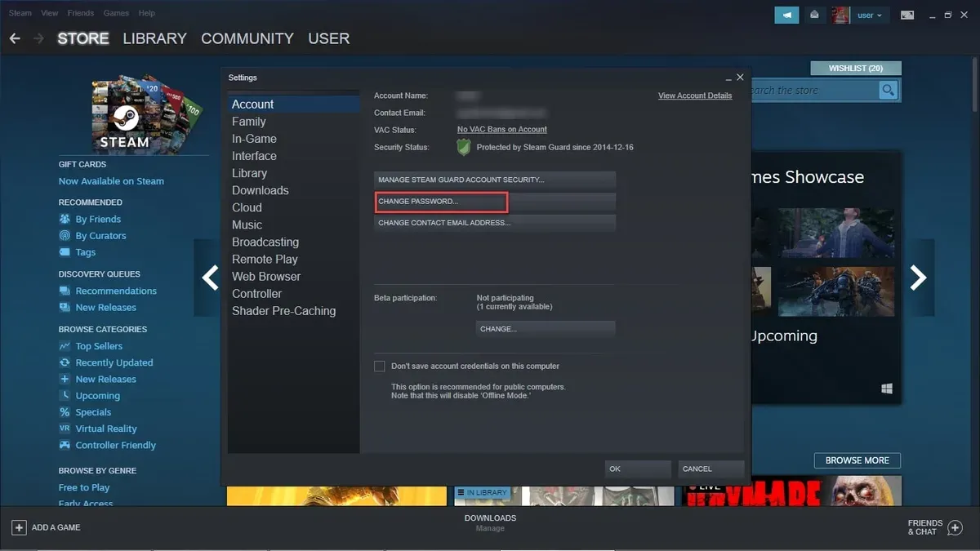The height and width of the screenshot is (551, 980).
Task: Open the inbox envelope icon
Action: click(814, 15)
